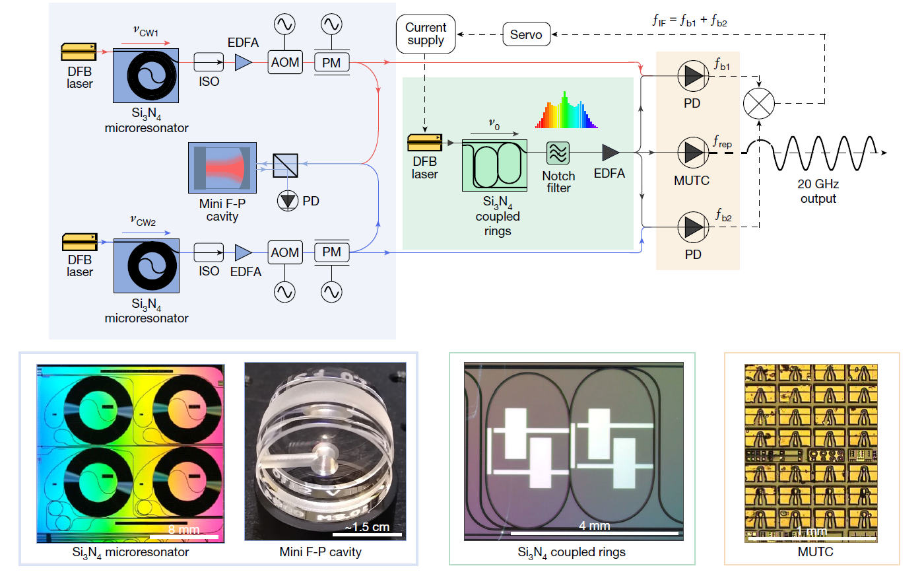Click the Notch filter icon
This screenshot has width=924, height=578.
(558, 153)
